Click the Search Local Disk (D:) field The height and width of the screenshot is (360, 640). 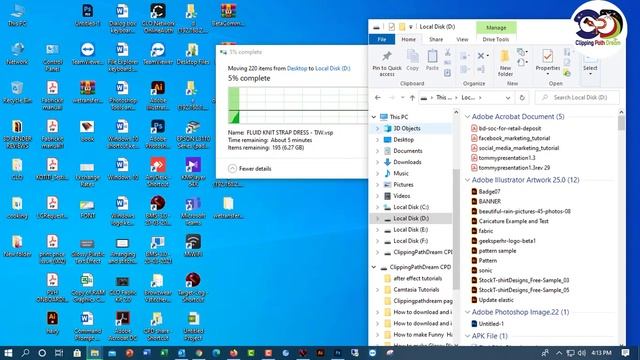point(577,98)
